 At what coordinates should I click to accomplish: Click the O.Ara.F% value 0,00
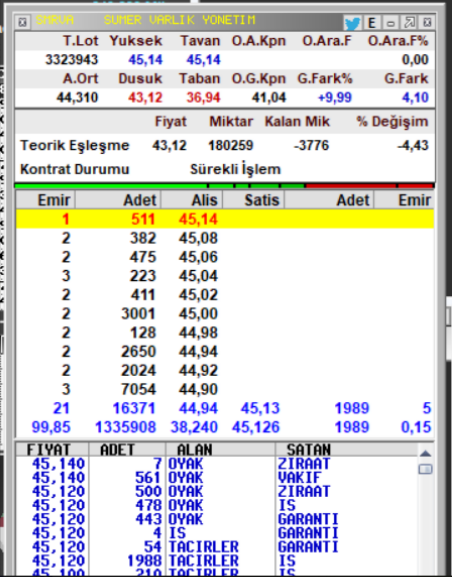click(415, 60)
